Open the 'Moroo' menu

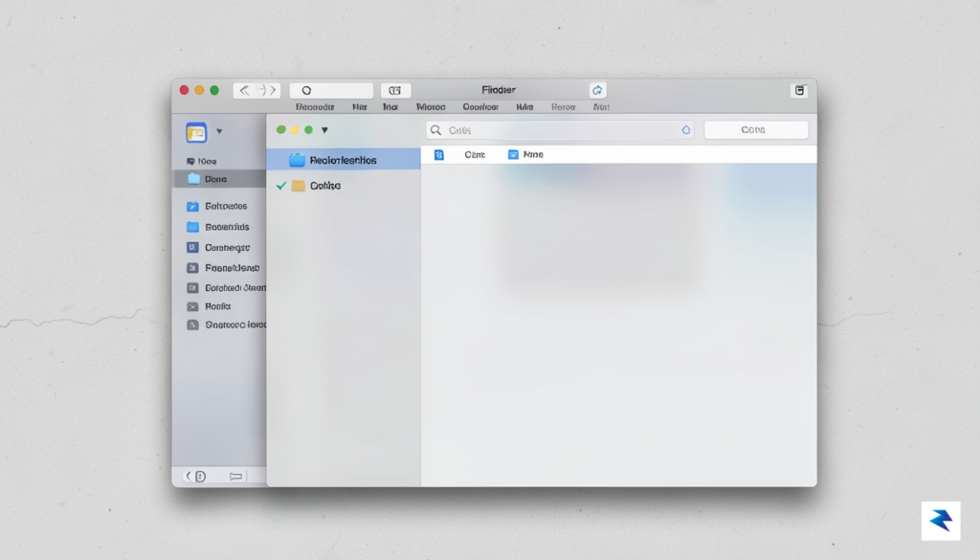431,107
